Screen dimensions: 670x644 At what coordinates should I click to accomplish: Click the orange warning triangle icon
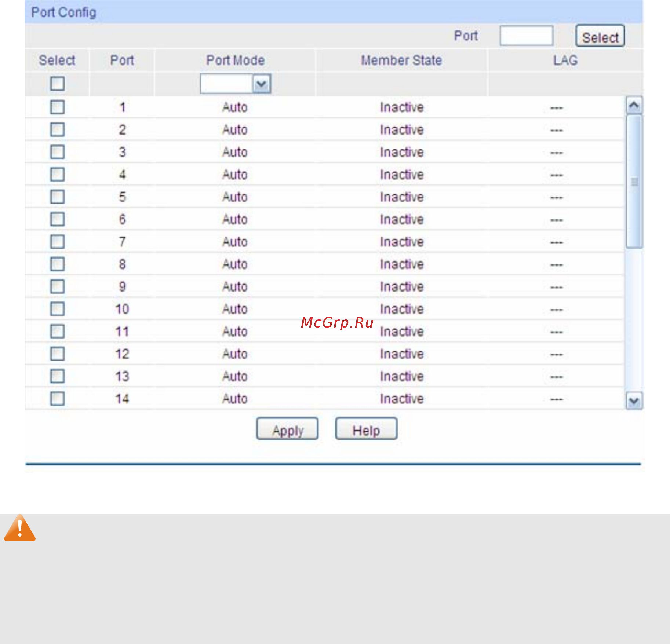20,528
